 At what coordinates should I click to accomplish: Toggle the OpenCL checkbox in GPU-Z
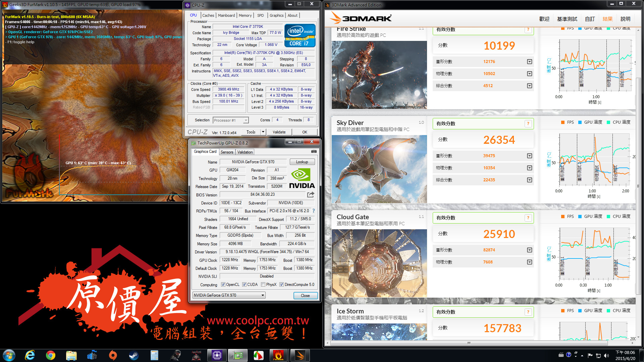click(x=223, y=285)
